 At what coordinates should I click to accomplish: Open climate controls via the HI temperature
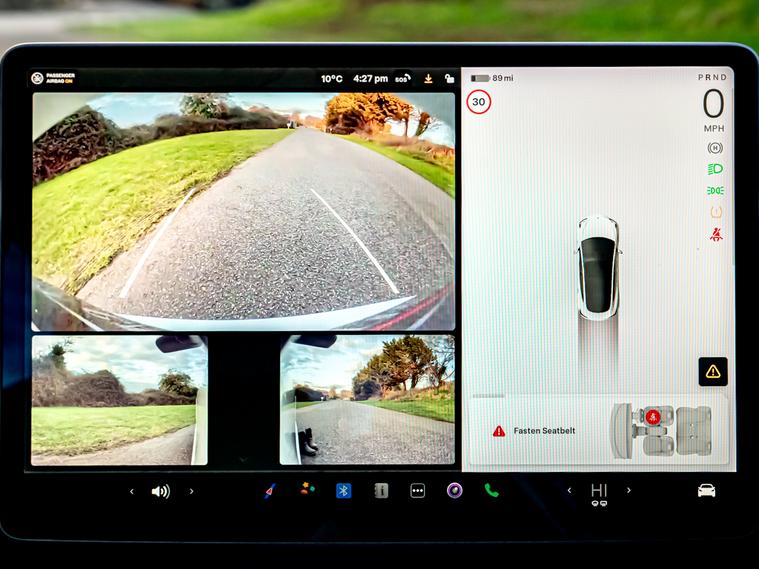pos(599,490)
